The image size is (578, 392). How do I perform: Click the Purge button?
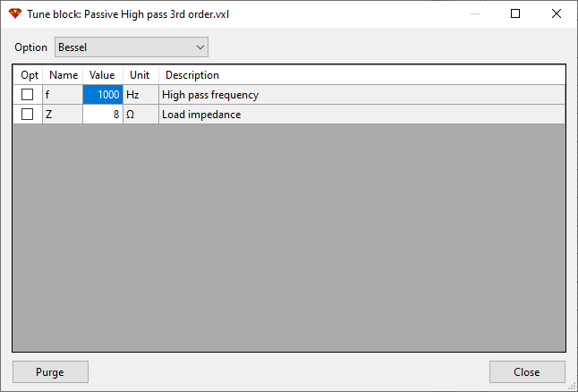[50, 371]
